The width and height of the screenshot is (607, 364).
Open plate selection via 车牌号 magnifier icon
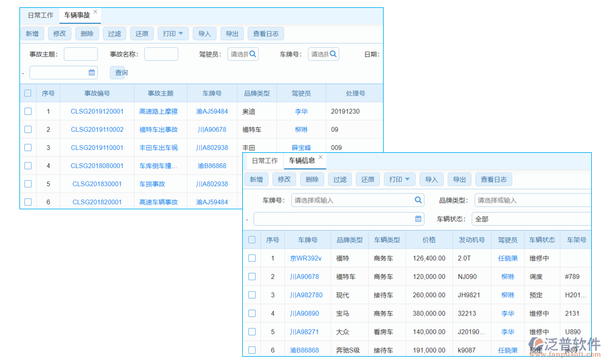tap(333, 53)
